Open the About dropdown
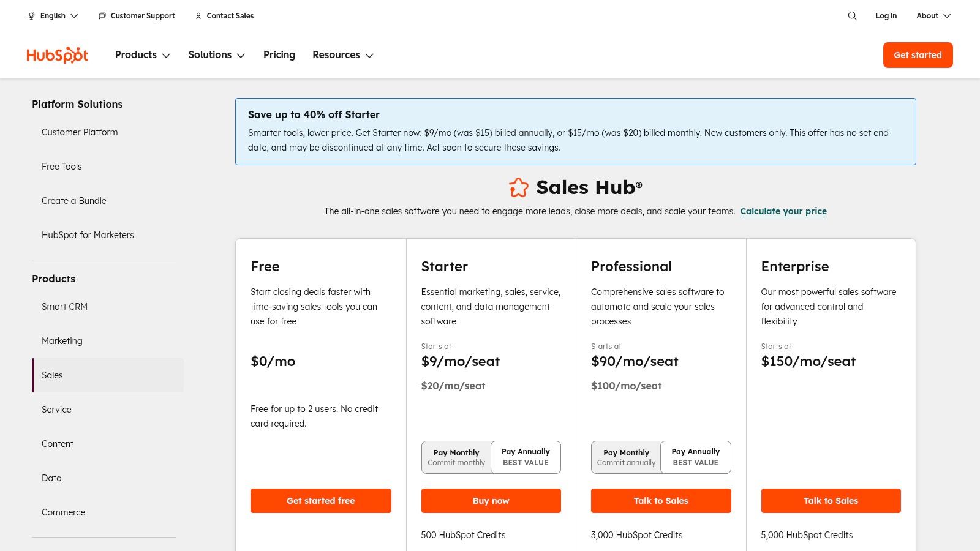 click(x=932, y=16)
